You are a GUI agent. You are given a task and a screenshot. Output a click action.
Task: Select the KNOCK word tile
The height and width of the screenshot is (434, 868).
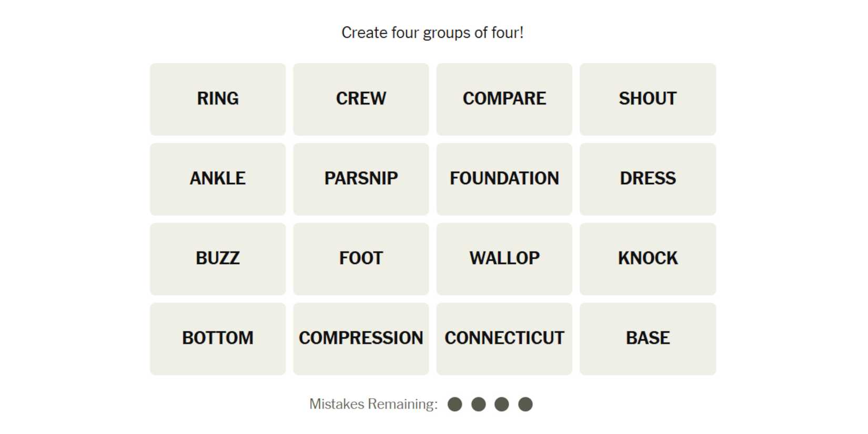(648, 259)
